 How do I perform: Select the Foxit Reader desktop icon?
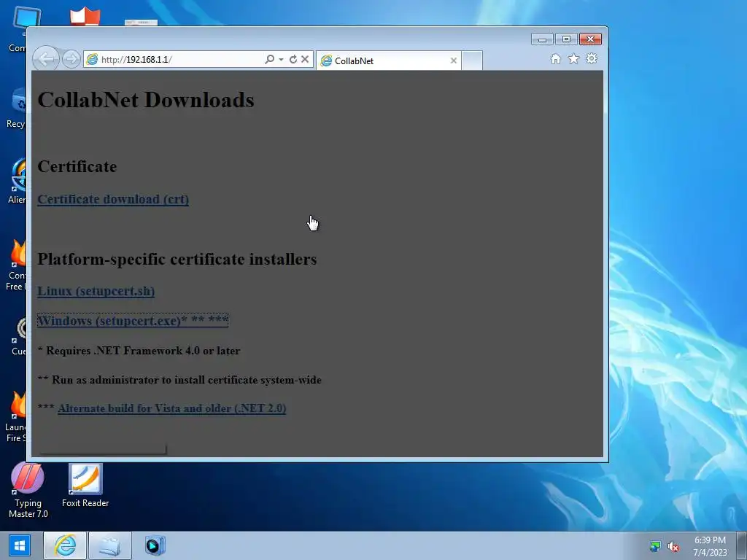click(85, 486)
